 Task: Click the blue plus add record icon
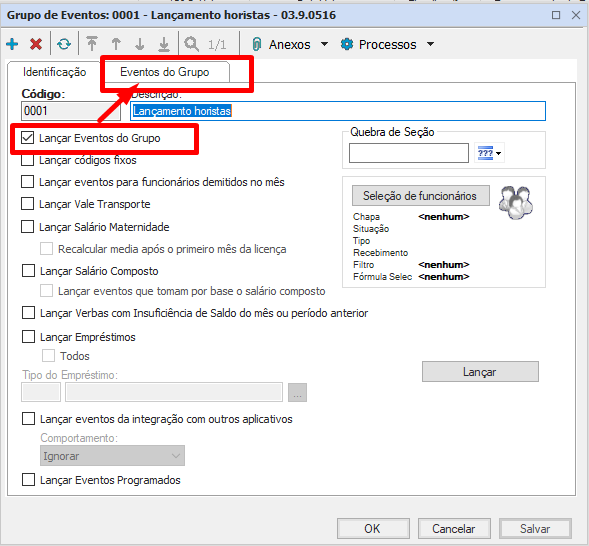(12, 44)
